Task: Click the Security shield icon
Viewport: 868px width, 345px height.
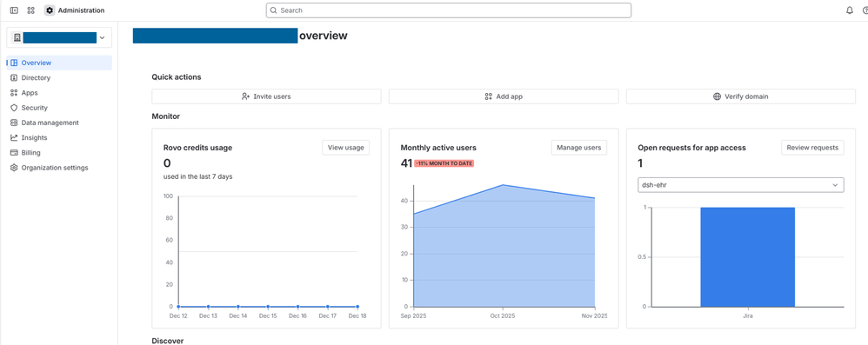Action: (x=15, y=108)
